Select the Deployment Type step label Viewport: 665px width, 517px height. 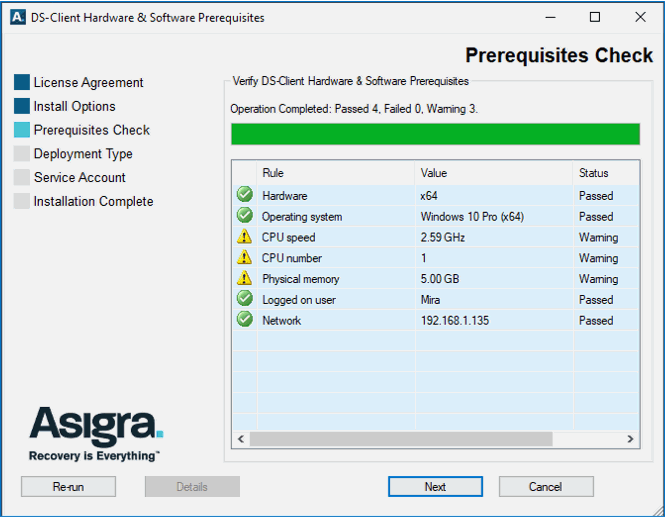coord(83,154)
